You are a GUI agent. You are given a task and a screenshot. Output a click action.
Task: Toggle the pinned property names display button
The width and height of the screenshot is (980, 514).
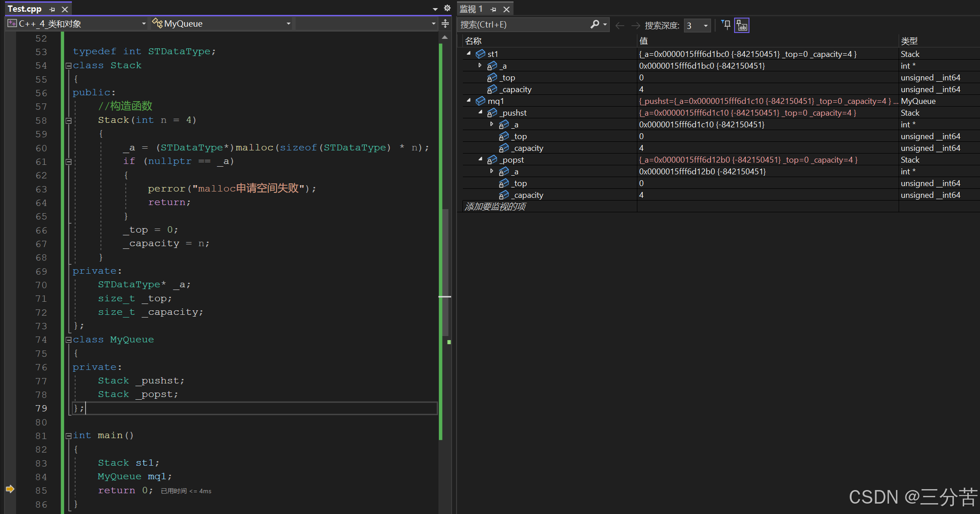[742, 25]
